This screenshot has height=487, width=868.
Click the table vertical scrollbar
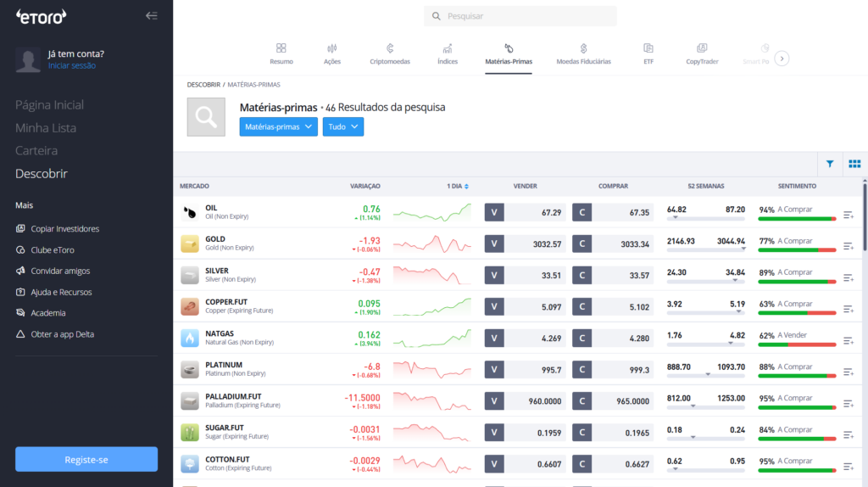pyautogui.click(x=865, y=216)
